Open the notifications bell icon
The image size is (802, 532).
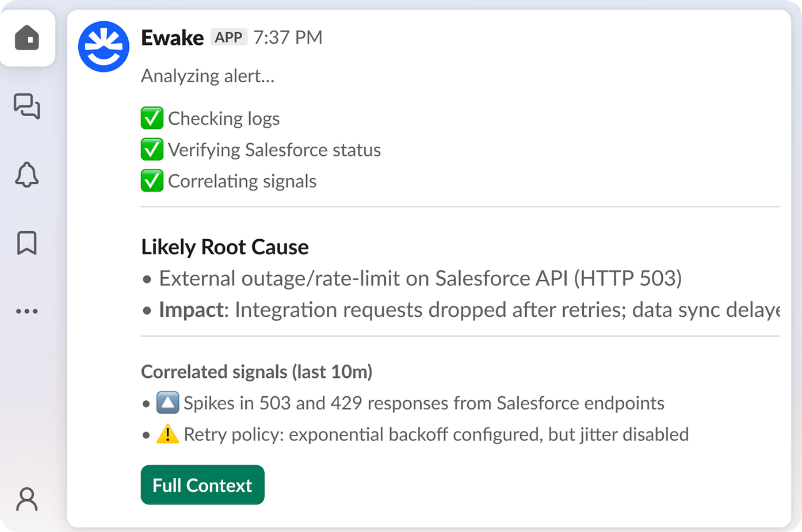(x=27, y=174)
